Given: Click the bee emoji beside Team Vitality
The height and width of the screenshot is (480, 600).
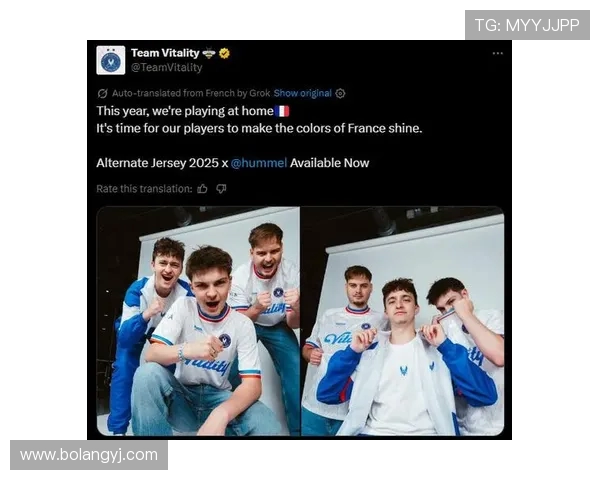Looking at the screenshot, I should click(209, 53).
